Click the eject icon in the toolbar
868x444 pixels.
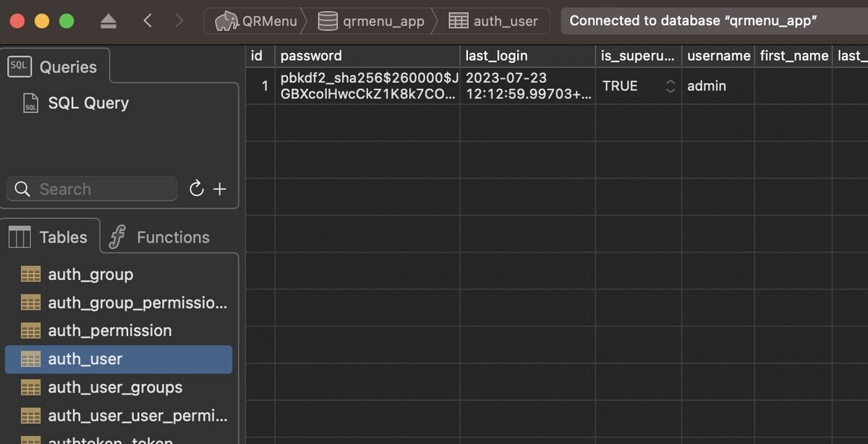coord(110,21)
